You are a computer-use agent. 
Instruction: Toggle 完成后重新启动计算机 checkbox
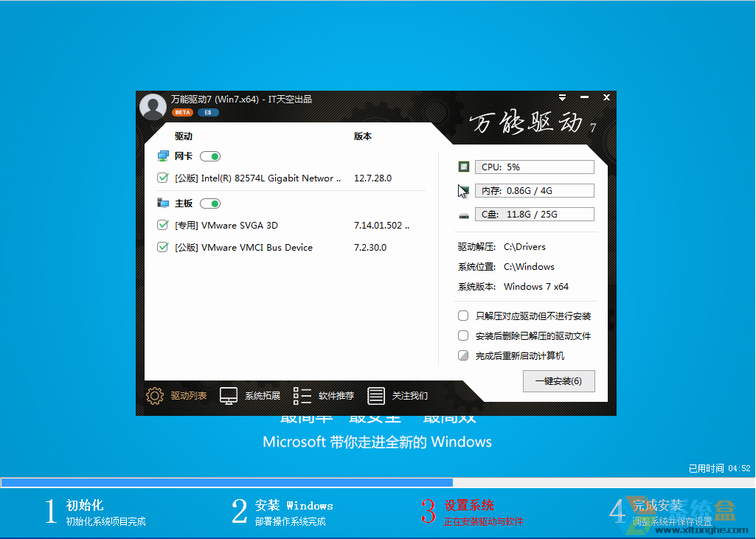click(x=463, y=355)
